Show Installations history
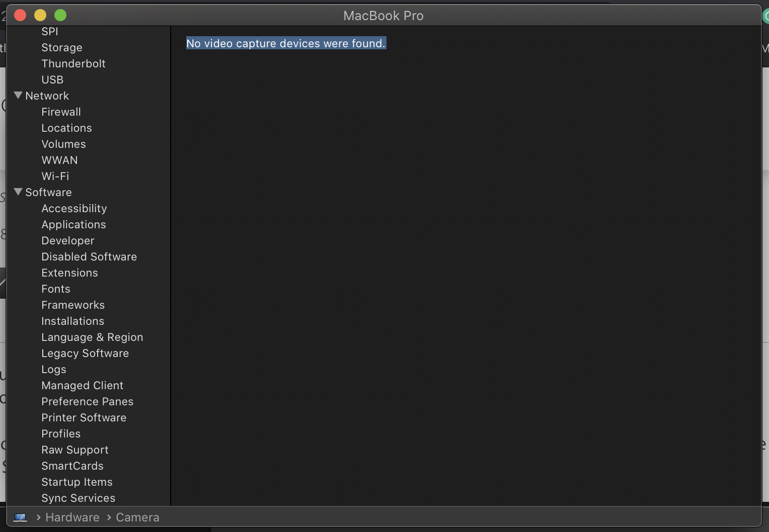 (x=72, y=321)
